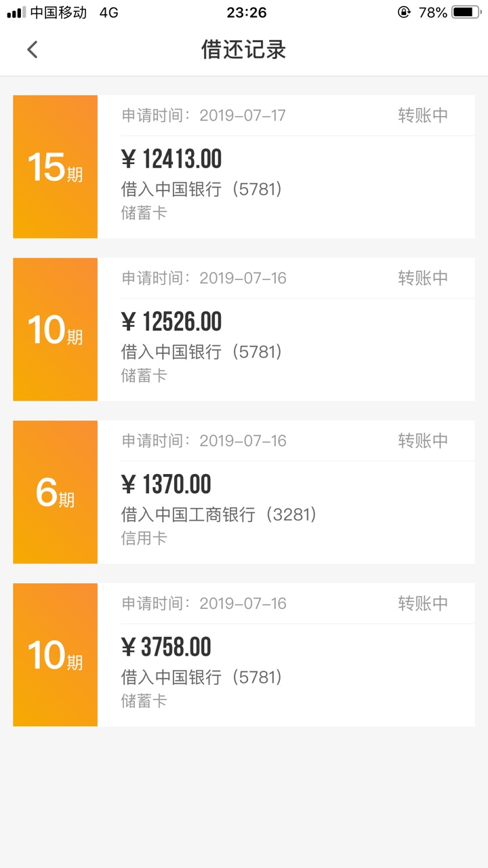Select the orange 15期 badge
Image resolution: width=488 pixels, height=868 pixels.
(x=55, y=167)
